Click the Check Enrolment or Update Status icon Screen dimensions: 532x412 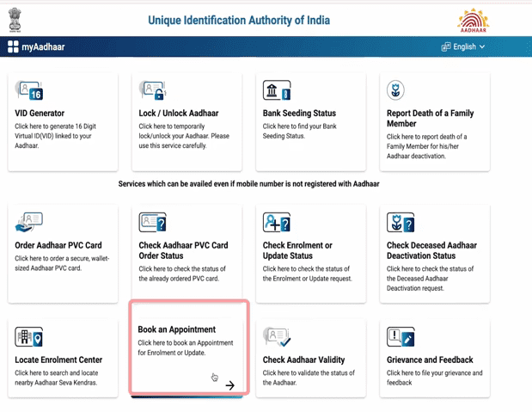tap(277, 222)
